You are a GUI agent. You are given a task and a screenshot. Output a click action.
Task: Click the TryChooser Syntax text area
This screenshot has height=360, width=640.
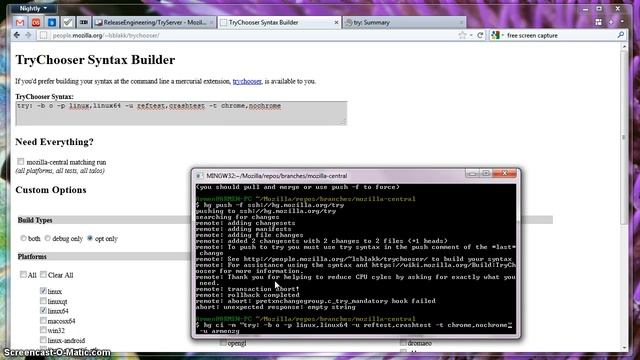point(181,113)
